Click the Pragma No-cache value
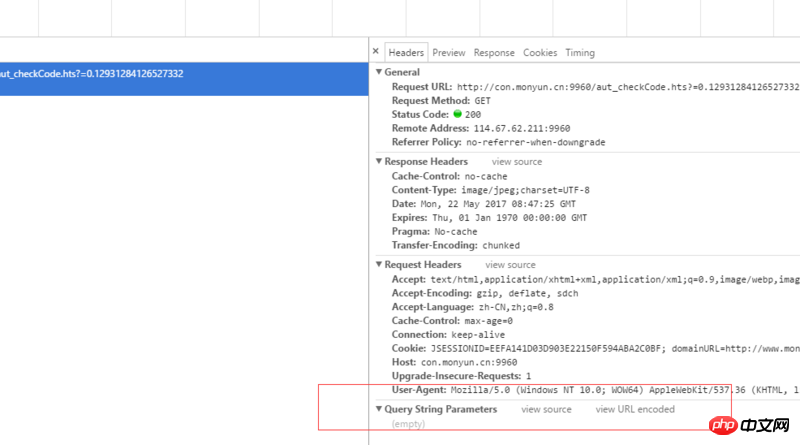This screenshot has width=800, height=445. coord(456,232)
